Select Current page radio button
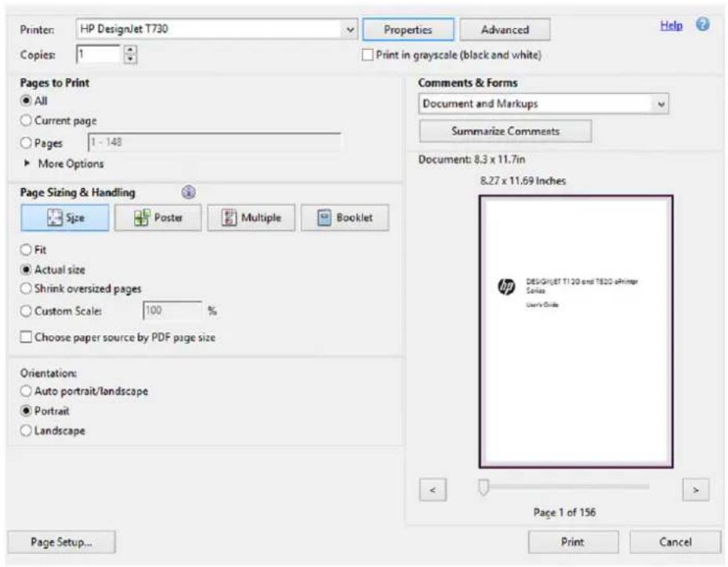Viewport: 728px width, 567px height. [27, 121]
